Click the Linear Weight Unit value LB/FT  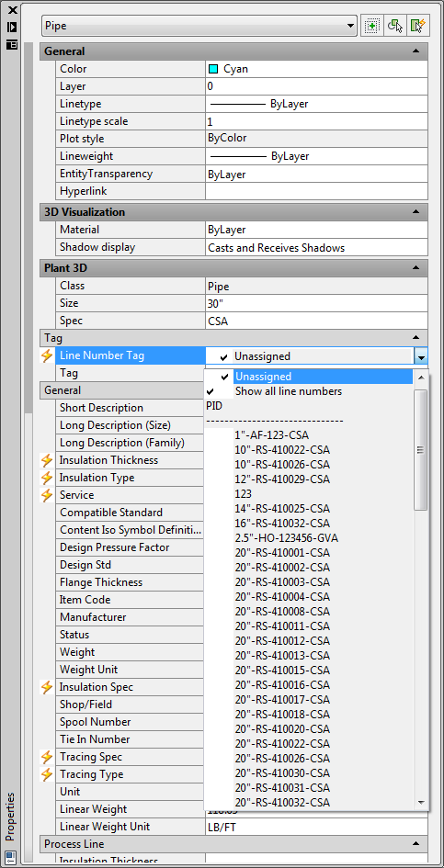point(316,827)
